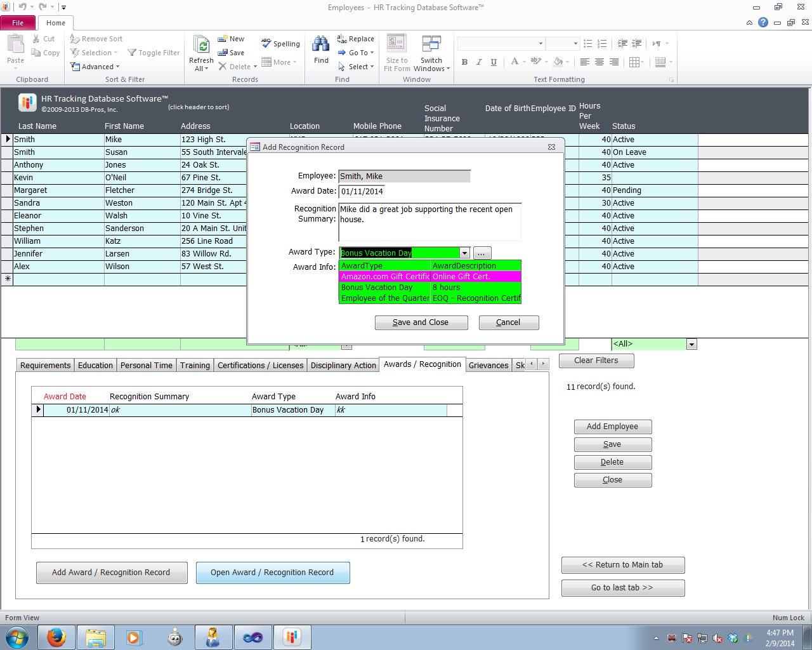Click the New record icon
The image size is (812, 650).
(222, 39)
